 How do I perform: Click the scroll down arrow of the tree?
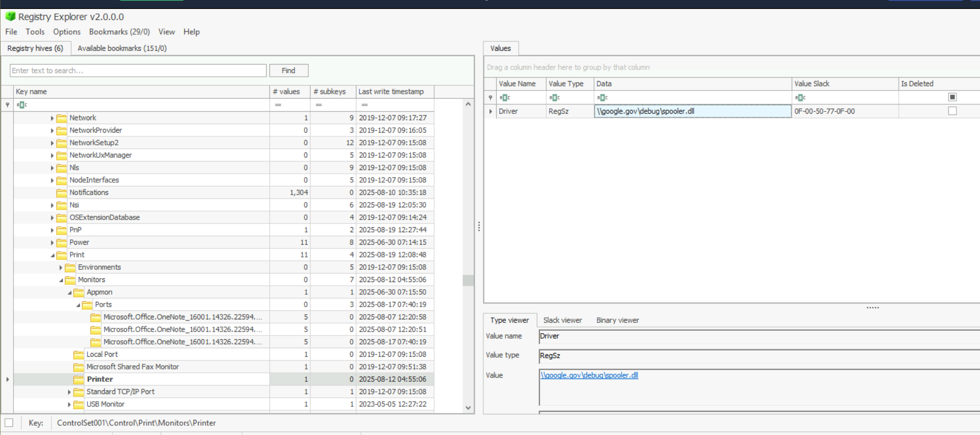pos(468,408)
